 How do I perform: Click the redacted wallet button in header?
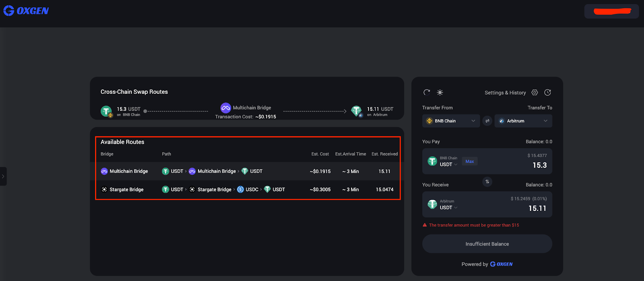click(611, 11)
